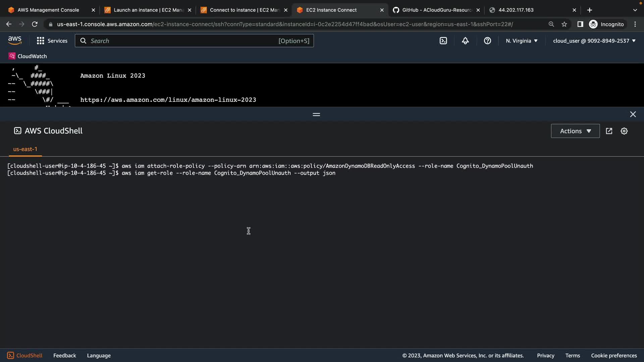The image size is (644, 362).
Task: Open the Services grid menu
Action: pos(52,41)
